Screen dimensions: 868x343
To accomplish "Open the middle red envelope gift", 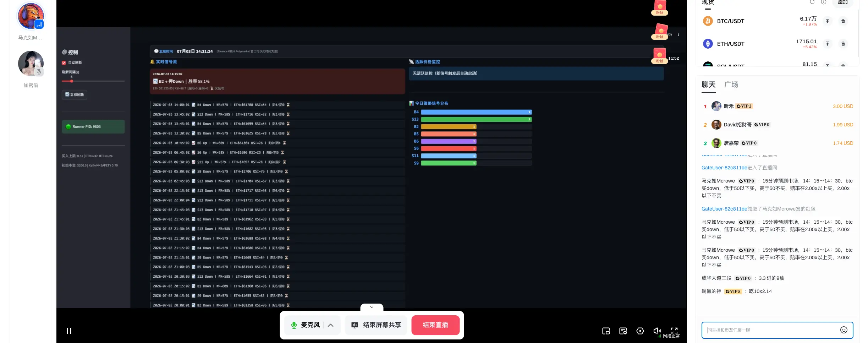I will click(660, 31).
